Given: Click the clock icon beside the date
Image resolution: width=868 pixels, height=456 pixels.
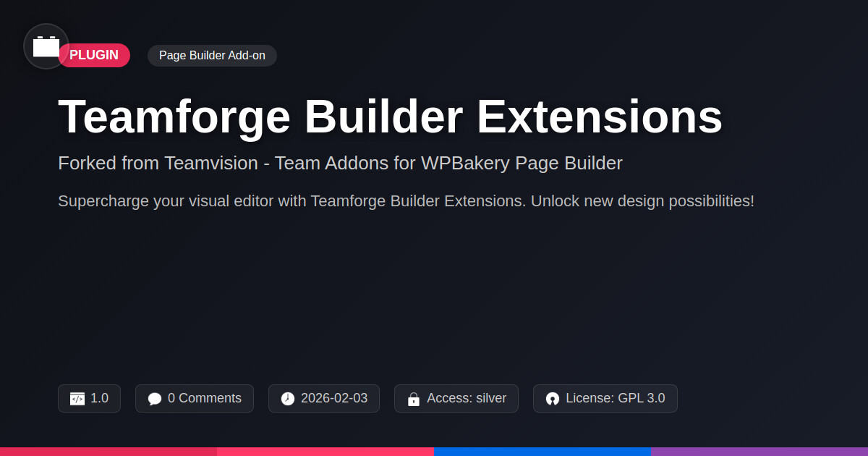Looking at the screenshot, I should 288,399.
